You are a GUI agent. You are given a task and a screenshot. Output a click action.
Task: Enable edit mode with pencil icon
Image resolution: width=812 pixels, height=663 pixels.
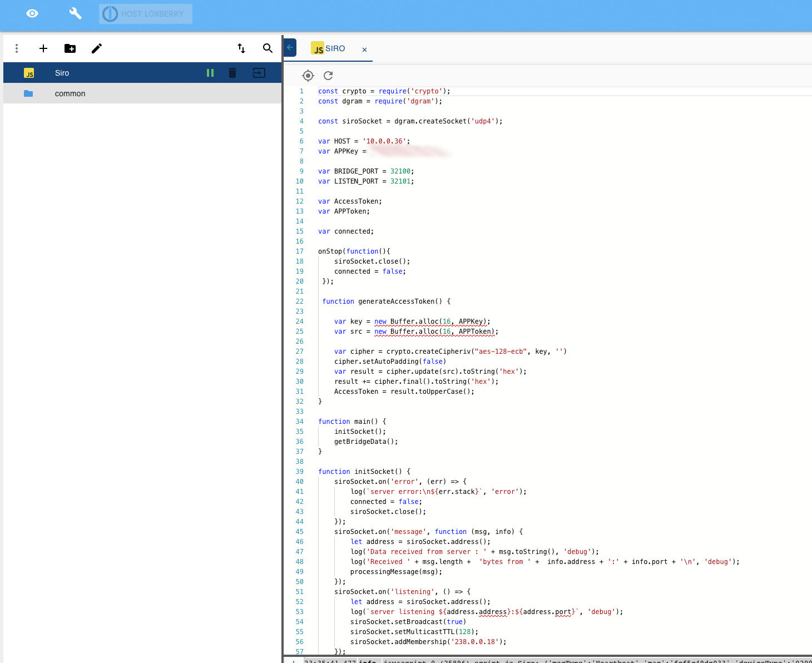(97, 48)
